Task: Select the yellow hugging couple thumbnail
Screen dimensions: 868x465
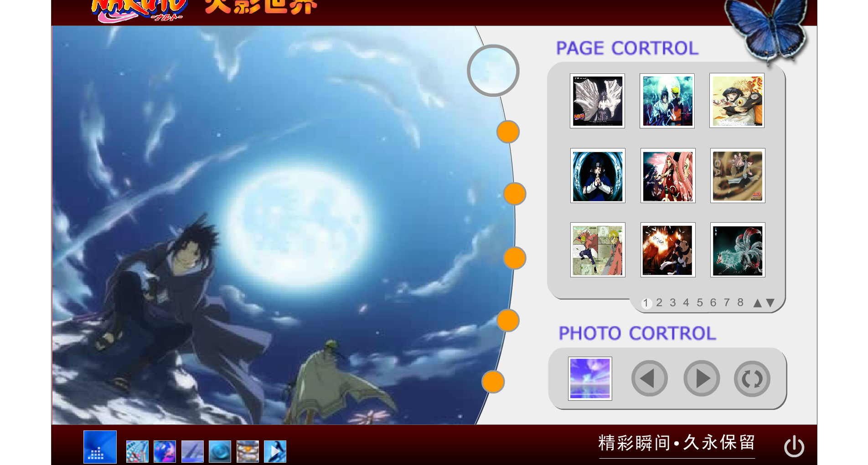Action: 737,101
